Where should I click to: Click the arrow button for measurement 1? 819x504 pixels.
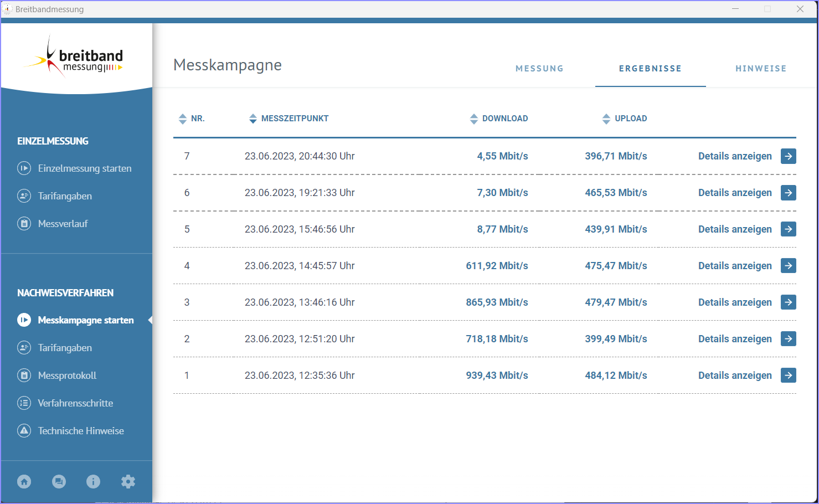pos(789,376)
